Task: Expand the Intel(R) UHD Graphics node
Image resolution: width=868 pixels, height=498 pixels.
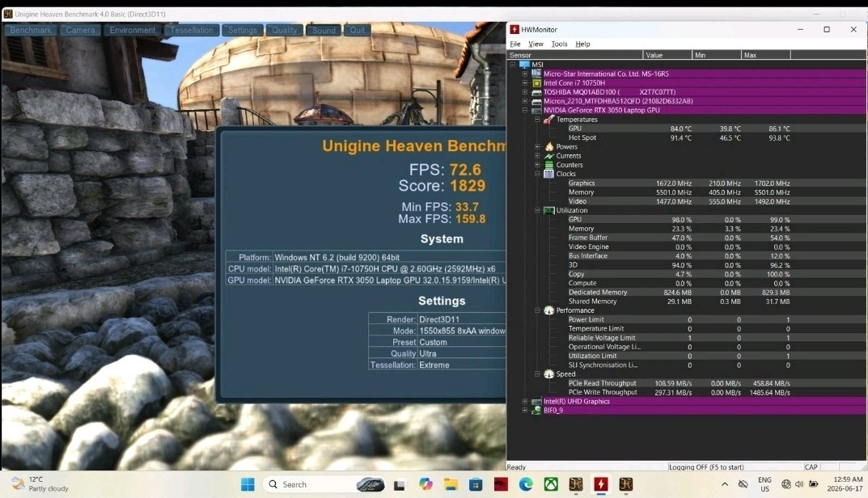Action: [x=525, y=401]
